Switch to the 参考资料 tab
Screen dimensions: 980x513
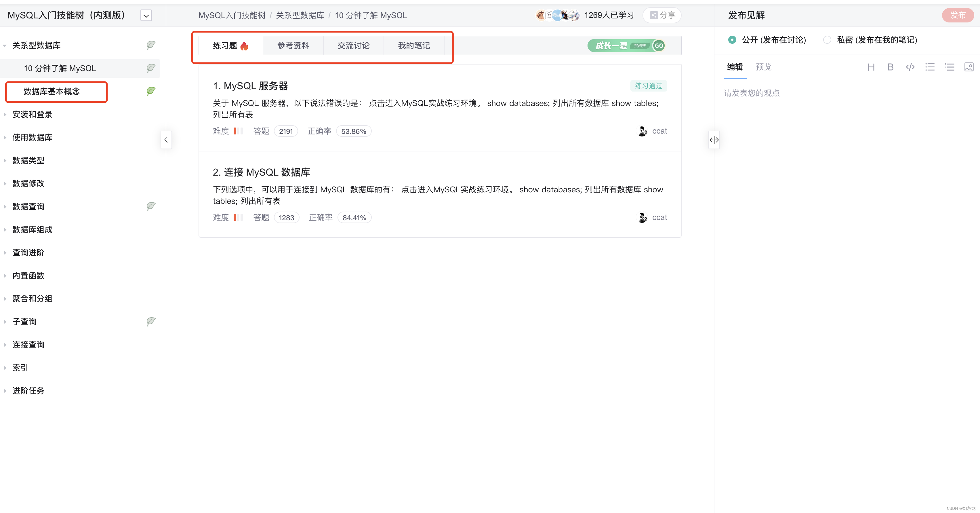(293, 45)
